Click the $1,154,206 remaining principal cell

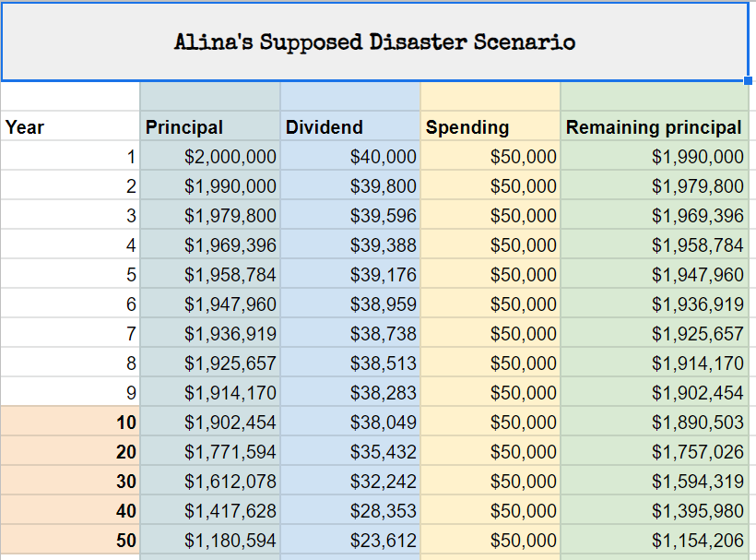coord(654,541)
